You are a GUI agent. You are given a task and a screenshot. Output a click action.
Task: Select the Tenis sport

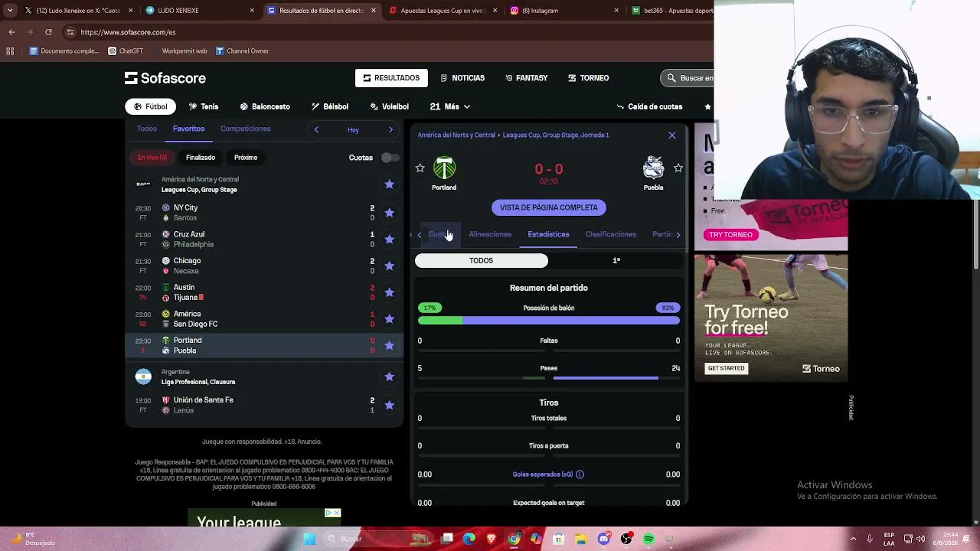(x=204, y=106)
